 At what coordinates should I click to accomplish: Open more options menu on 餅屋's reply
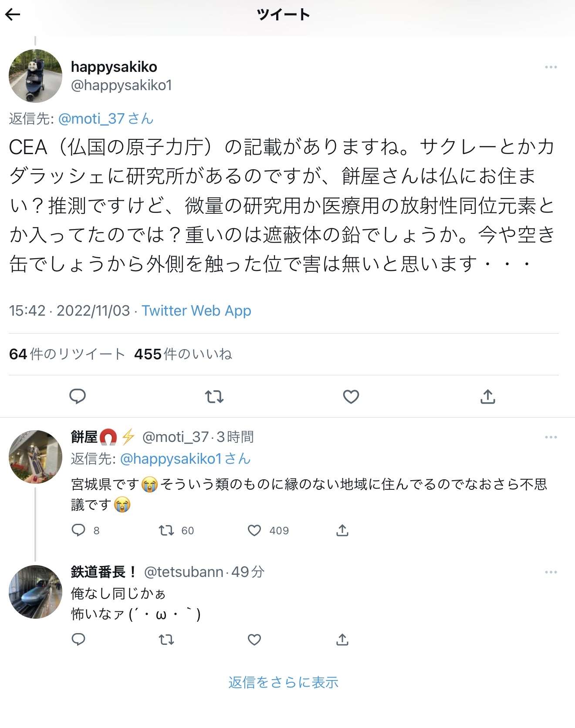(551, 437)
